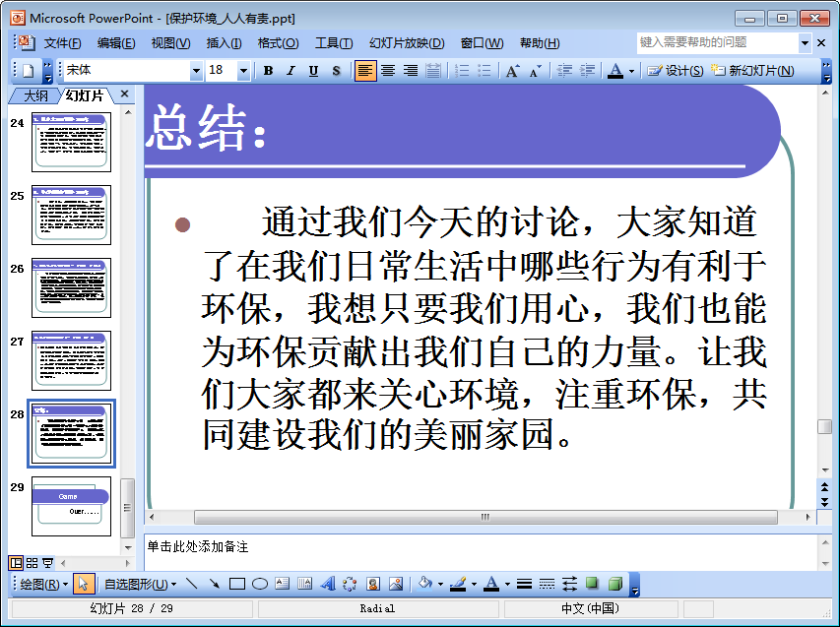Toggle numbered list

click(461, 71)
